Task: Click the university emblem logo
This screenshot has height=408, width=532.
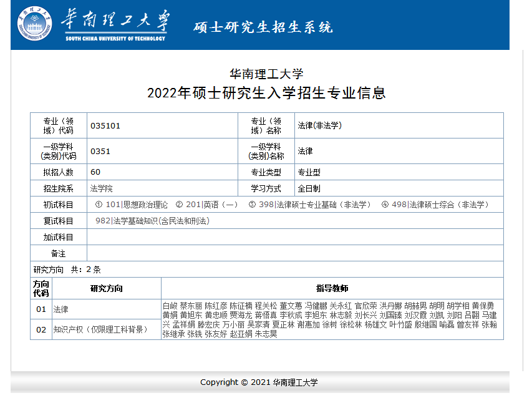Action: [35, 24]
